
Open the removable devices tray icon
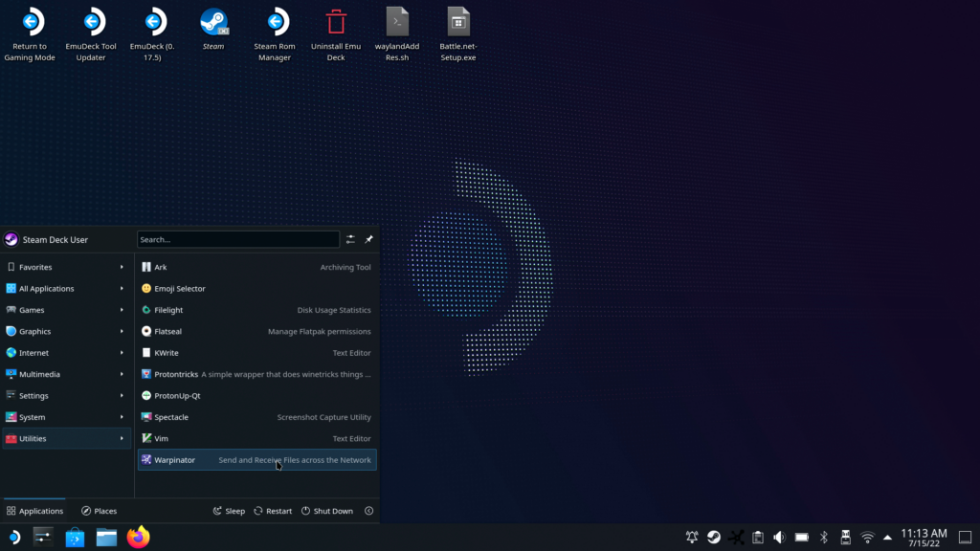(x=846, y=538)
